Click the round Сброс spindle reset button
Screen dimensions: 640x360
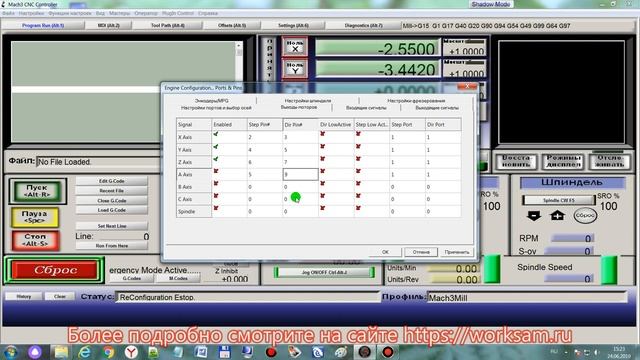tap(585, 216)
